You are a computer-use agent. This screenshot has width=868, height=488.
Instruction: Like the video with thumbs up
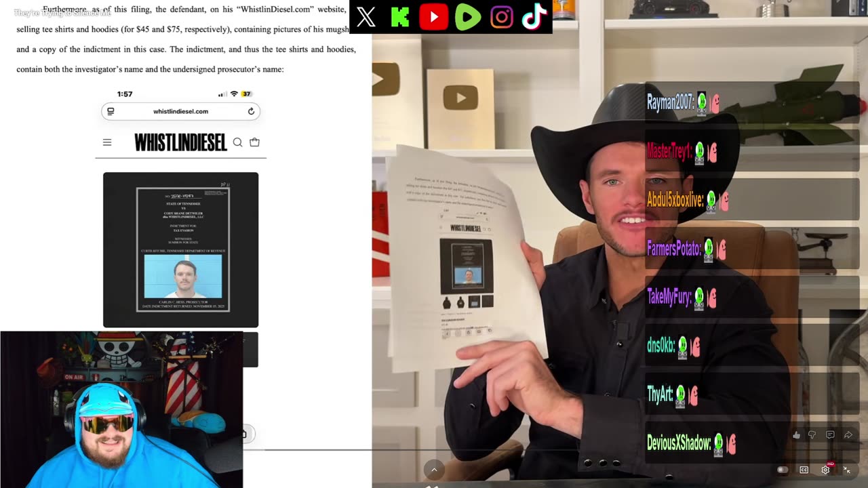click(x=796, y=435)
